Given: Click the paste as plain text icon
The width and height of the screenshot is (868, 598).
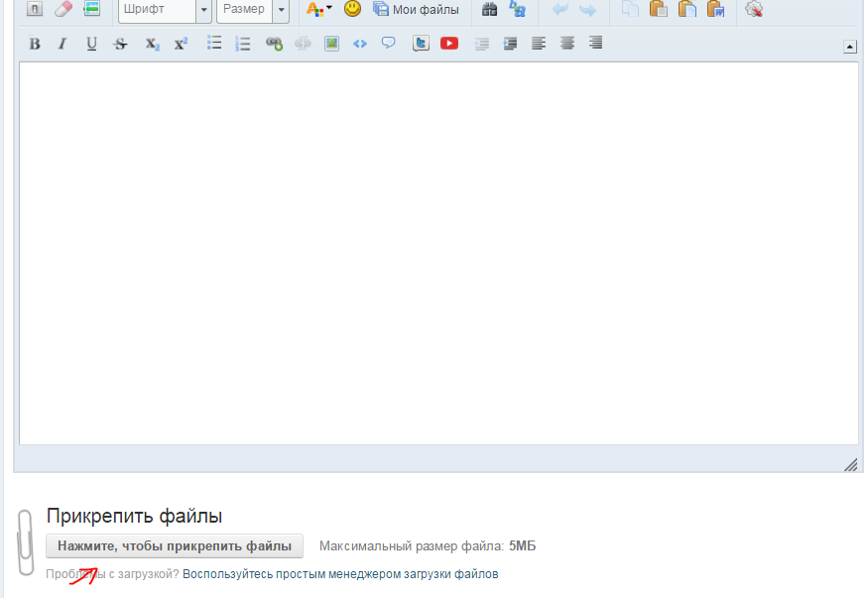Looking at the screenshot, I should coord(687,9).
